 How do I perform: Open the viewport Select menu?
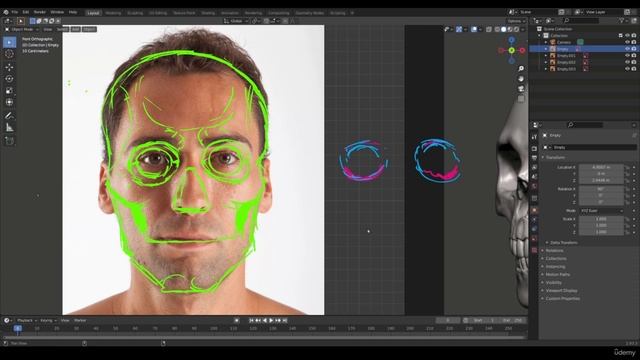[x=62, y=29]
